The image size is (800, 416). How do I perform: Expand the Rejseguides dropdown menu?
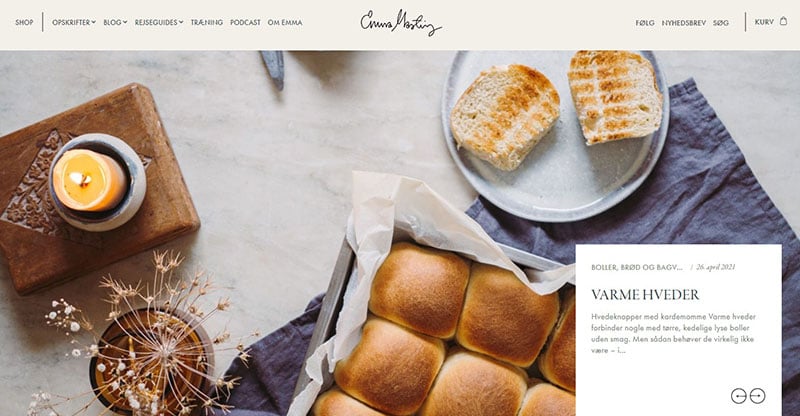pyautogui.click(x=159, y=22)
